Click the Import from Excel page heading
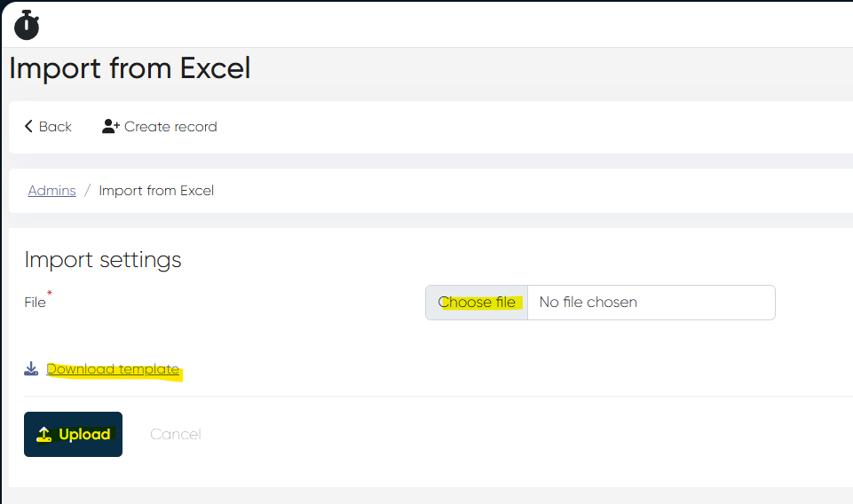The image size is (853, 504). (130, 68)
